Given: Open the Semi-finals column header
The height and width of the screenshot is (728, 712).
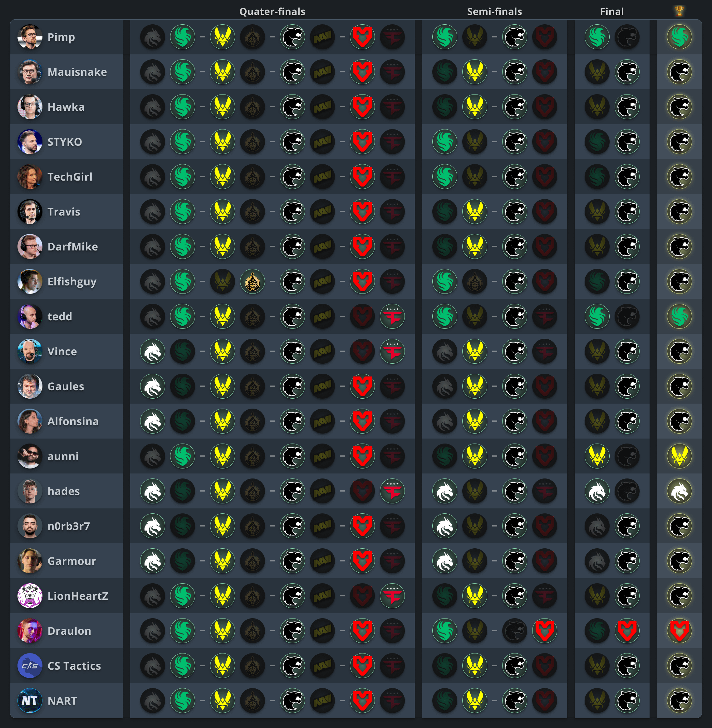Looking at the screenshot, I should (x=494, y=12).
